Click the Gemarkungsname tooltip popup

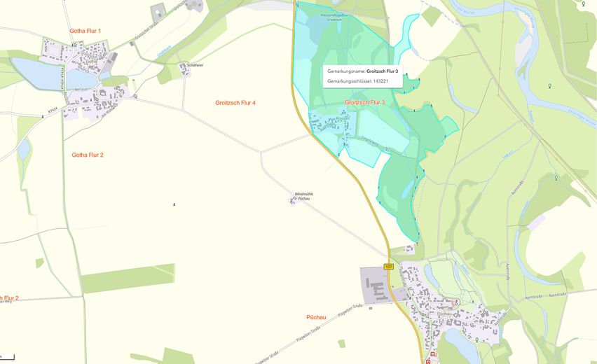tap(363, 76)
